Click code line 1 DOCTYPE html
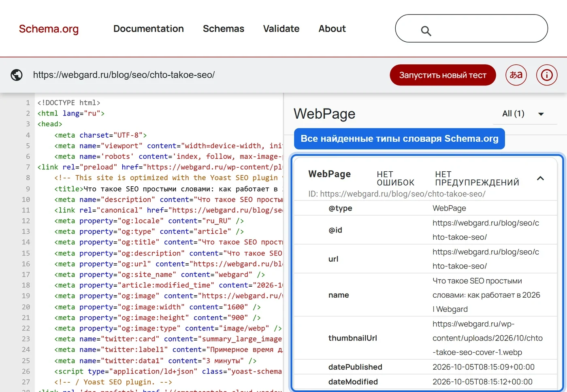 click(69, 103)
